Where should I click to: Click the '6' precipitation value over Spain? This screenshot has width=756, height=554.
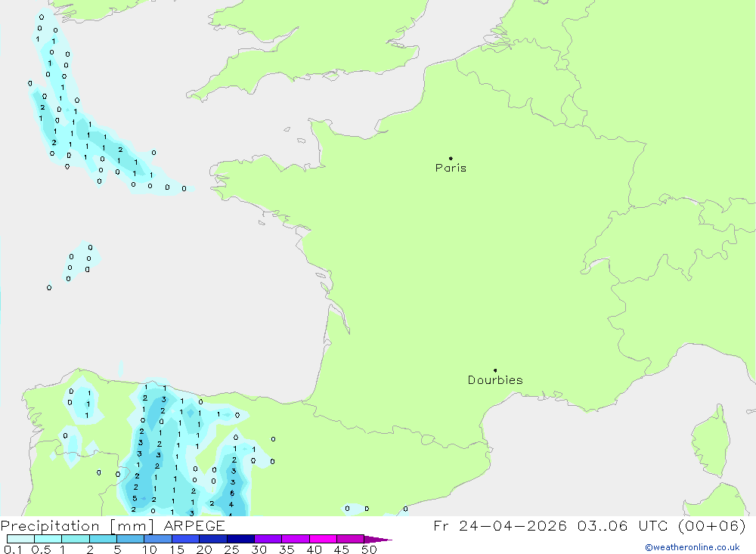(x=232, y=494)
